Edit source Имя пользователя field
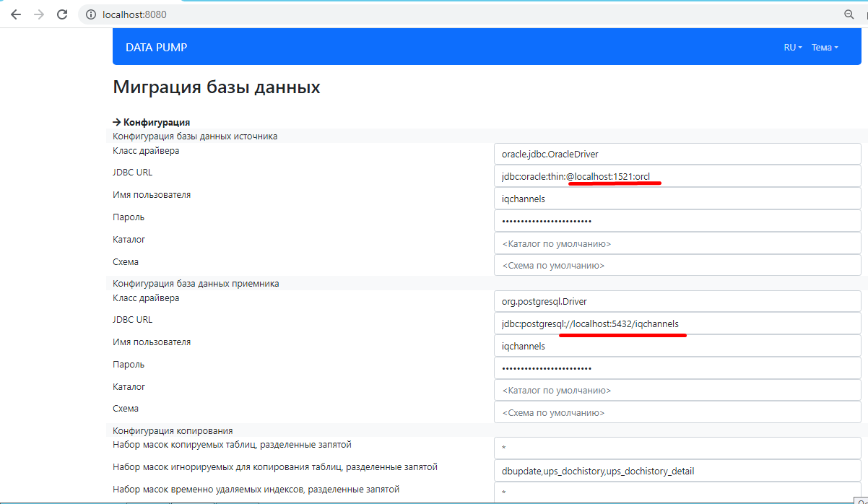 pos(677,199)
